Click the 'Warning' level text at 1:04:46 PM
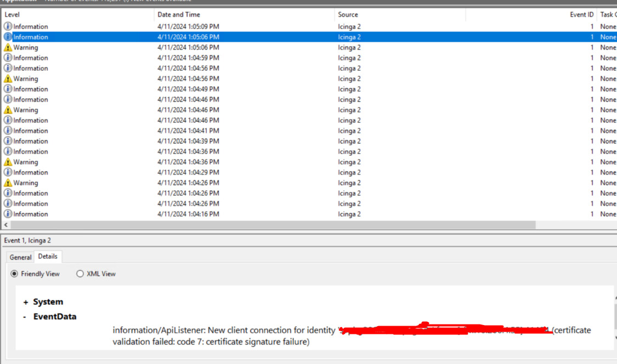This screenshot has width=617, height=364. [x=26, y=110]
